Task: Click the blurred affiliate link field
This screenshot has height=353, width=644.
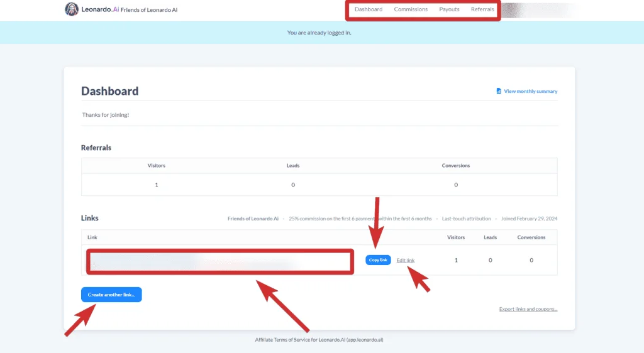Action: 220,261
